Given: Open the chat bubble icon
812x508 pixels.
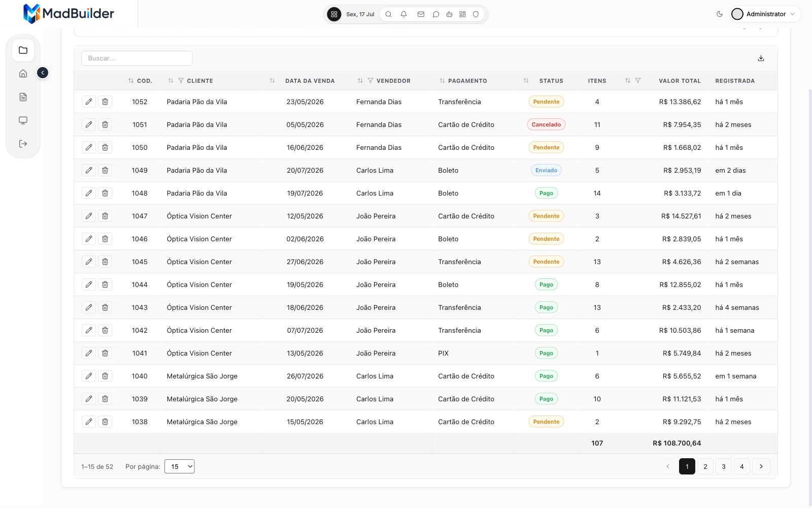Looking at the screenshot, I should [x=435, y=14].
